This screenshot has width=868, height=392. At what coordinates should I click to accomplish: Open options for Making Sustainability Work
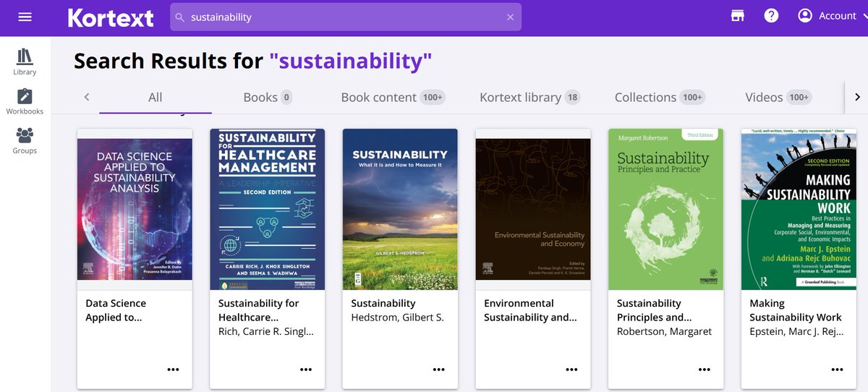[x=838, y=370]
